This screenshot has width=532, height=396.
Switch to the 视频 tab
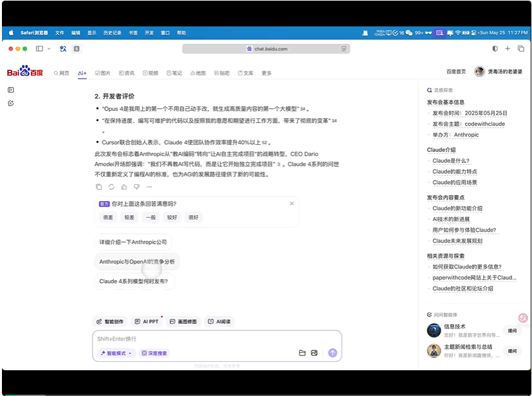click(x=151, y=73)
